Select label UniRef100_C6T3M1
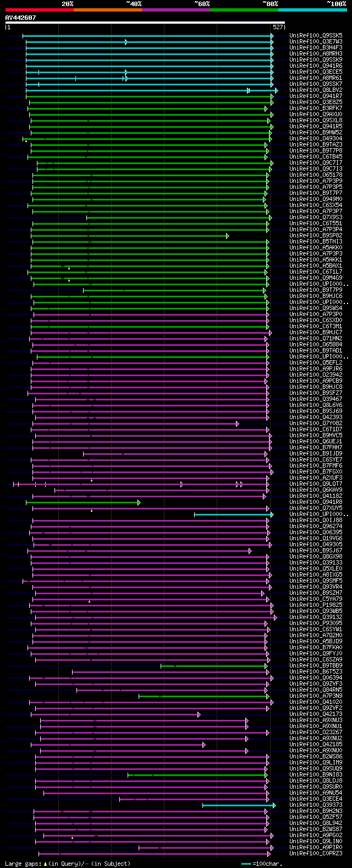Image resolution: width=352 pixels, height=868 pixels. coord(316,326)
